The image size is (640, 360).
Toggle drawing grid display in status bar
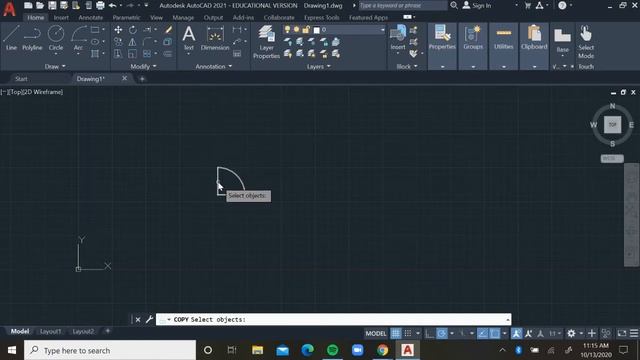click(x=396, y=333)
